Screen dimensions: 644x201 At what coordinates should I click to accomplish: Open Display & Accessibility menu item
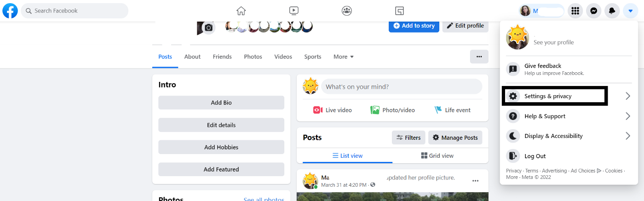click(569, 136)
